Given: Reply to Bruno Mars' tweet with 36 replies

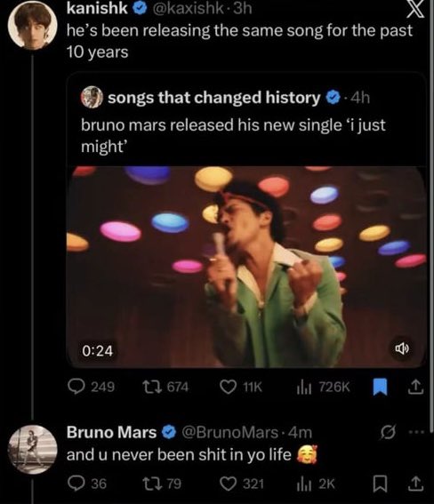Looking at the screenshot, I should point(87,484).
